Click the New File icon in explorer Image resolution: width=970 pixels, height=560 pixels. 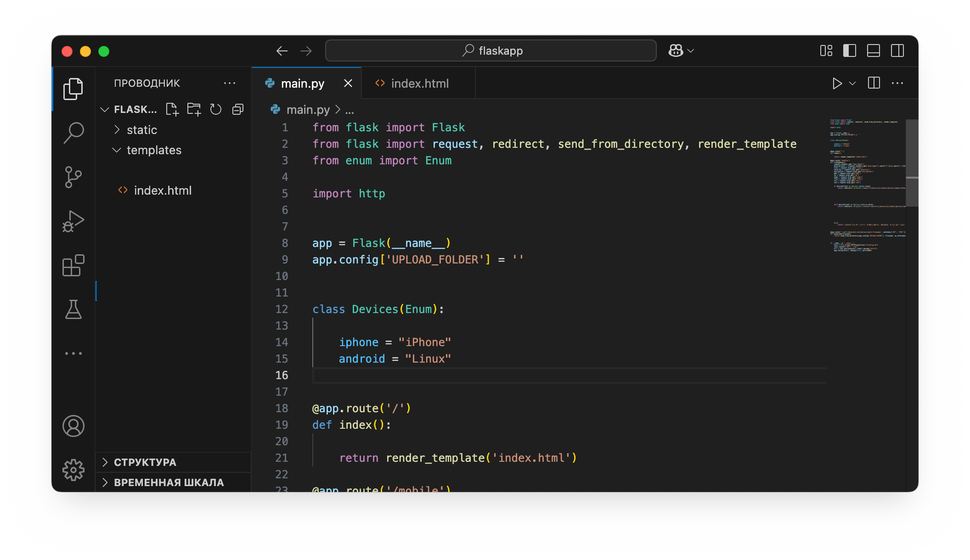point(172,109)
